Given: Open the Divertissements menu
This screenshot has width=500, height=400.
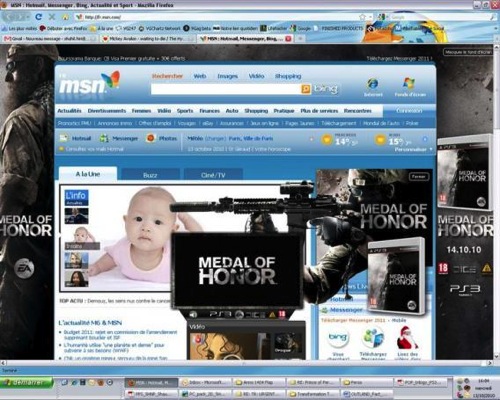Looking at the screenshot, I should coord(107,111).
